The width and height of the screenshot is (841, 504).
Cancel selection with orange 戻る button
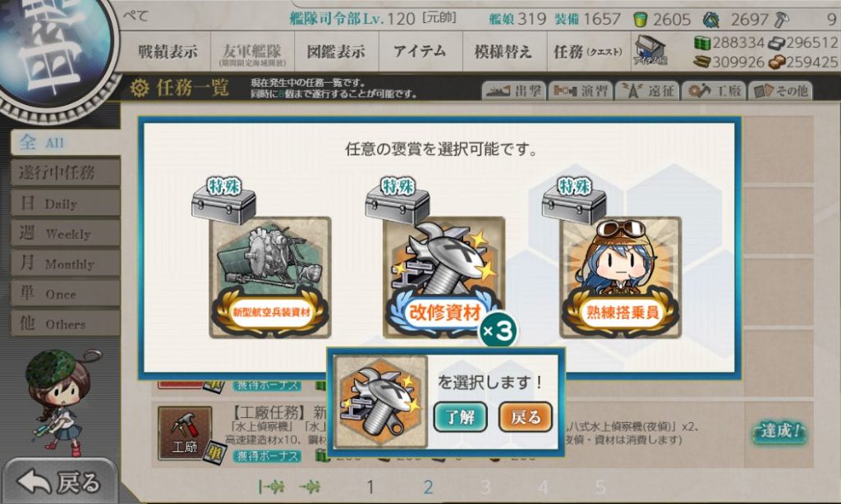pyautogui.click(x=525, y=417)
